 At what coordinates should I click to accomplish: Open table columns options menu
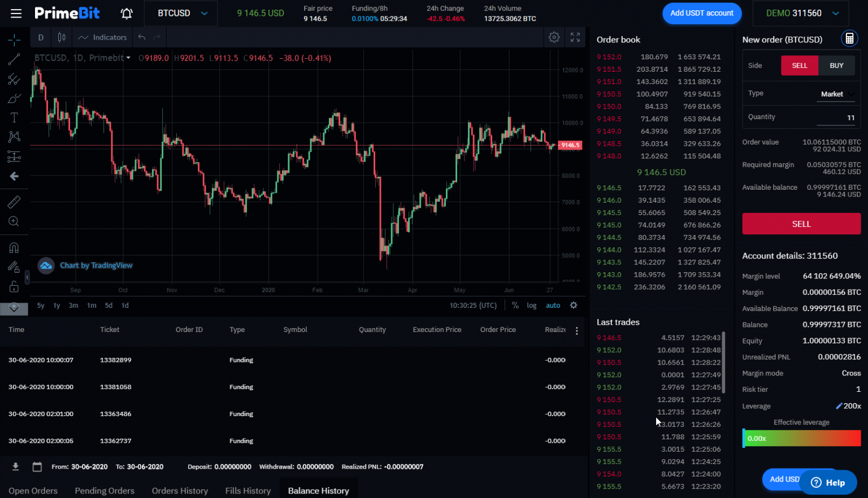pyautogui.click(x=576, y=331)
